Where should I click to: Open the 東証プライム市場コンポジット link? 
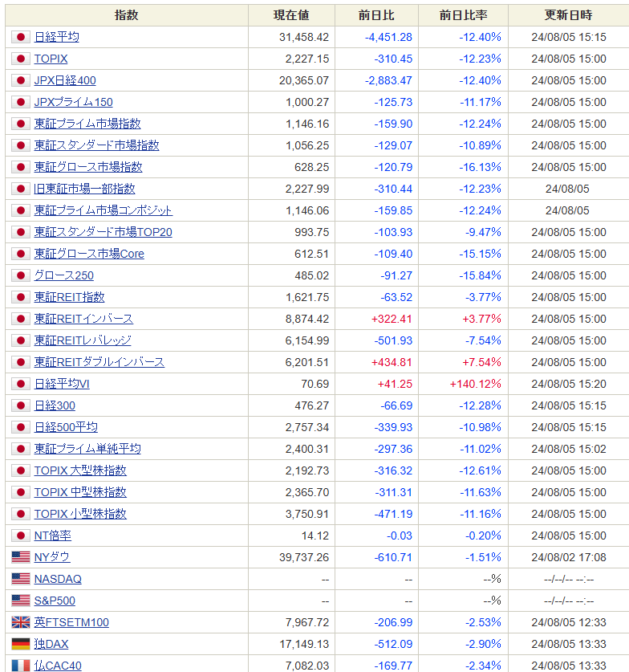(x=103, y=210)
